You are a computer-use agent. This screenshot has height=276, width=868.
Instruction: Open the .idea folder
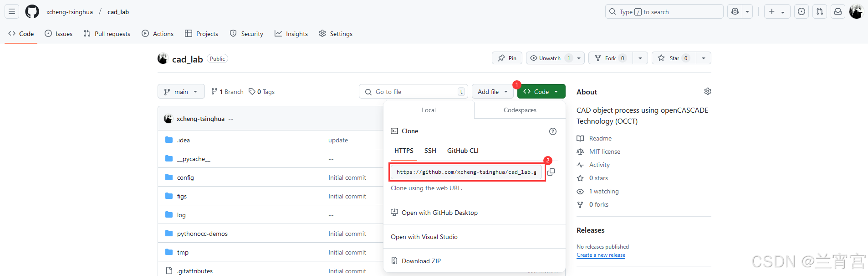pos(184,140)
